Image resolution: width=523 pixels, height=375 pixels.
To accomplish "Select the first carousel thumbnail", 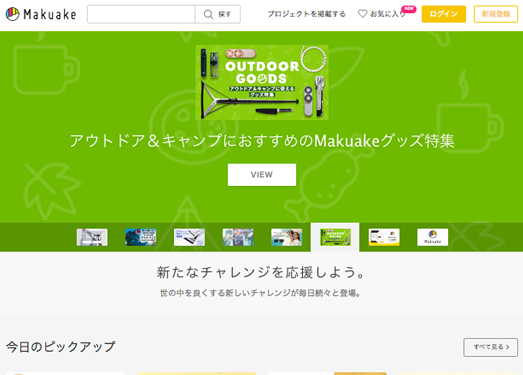I will (92, 237).
